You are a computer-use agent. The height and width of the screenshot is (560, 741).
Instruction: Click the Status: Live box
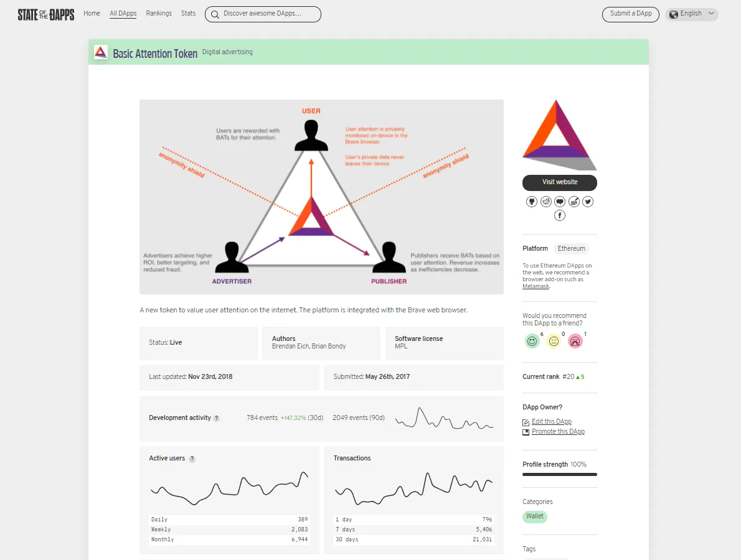(x=199, y=343)
